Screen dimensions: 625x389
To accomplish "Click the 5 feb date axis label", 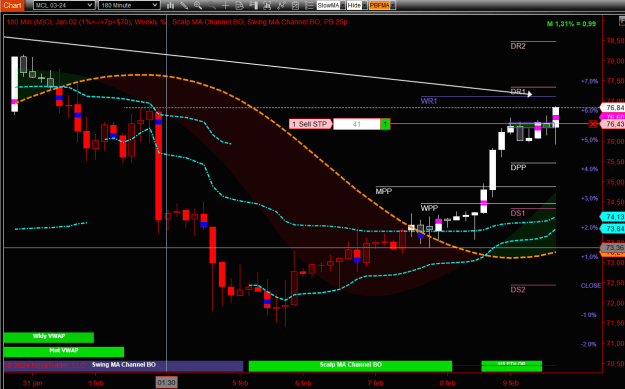I will (240, 383).
